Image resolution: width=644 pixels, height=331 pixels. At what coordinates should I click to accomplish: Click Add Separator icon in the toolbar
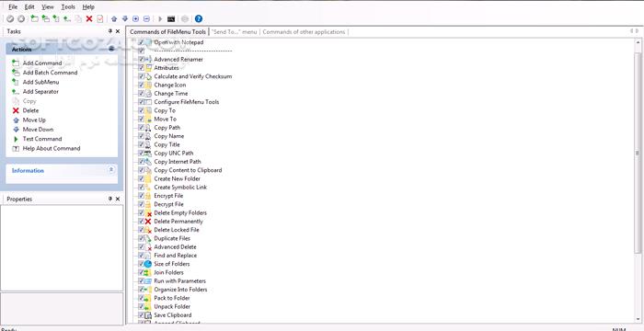pos(67,19)
